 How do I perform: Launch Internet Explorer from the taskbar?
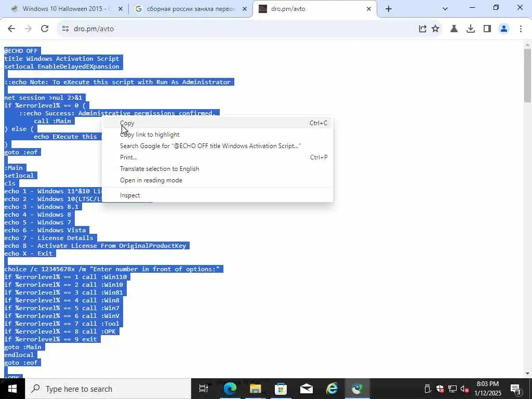tap(332, 389)
